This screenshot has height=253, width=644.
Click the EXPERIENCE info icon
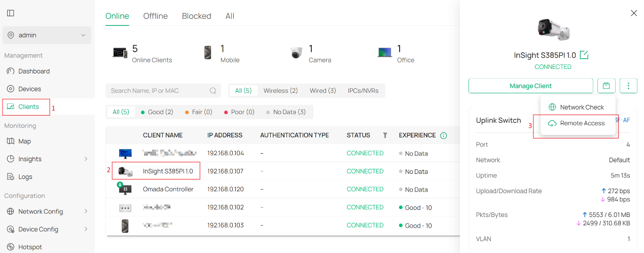(x=444, y=135)
